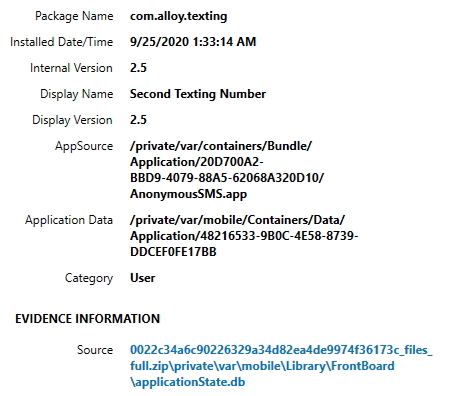Select the Display Version value 2.5
The image size is (449, 396).
pyautogui.click(x=138, y=120)
